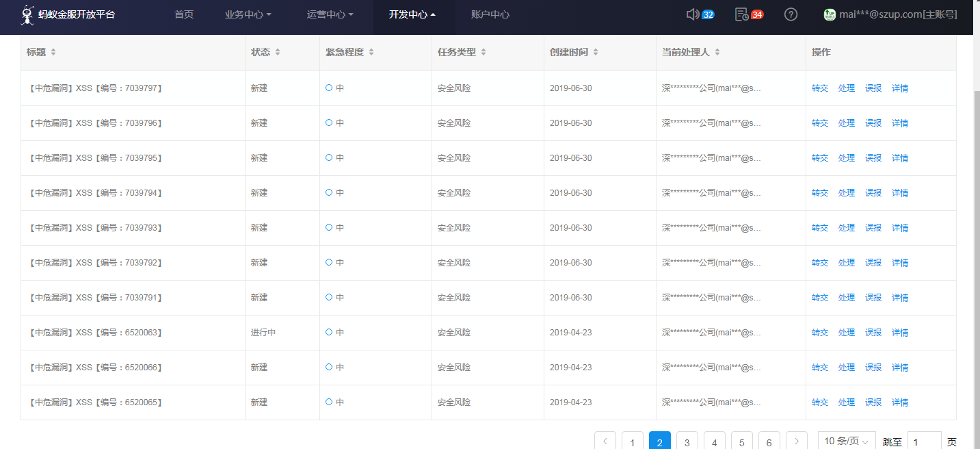Sort by 创建时间 column arrows
980x449 pixels.
point(595,53)
